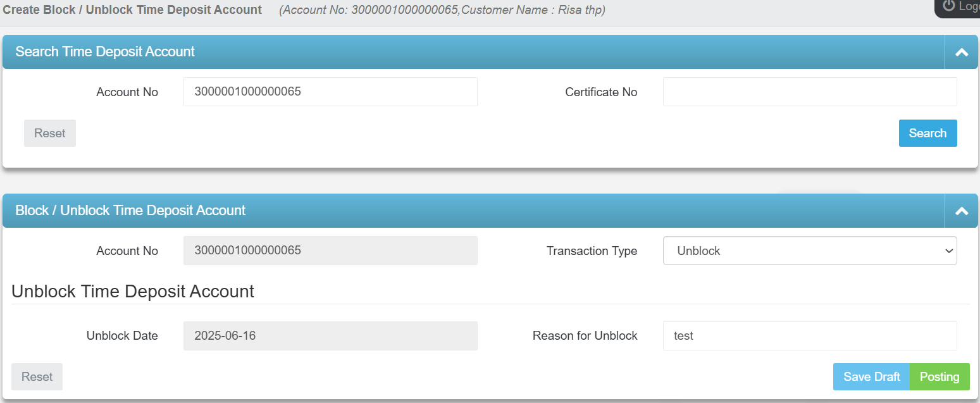Viewport: 980px width, 403px height.
Task: Click the Create Block / Unblock page title
Action: 132,9
